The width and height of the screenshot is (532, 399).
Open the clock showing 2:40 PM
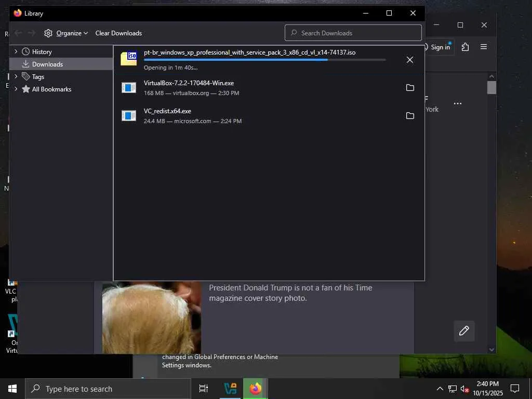[488, 389]
